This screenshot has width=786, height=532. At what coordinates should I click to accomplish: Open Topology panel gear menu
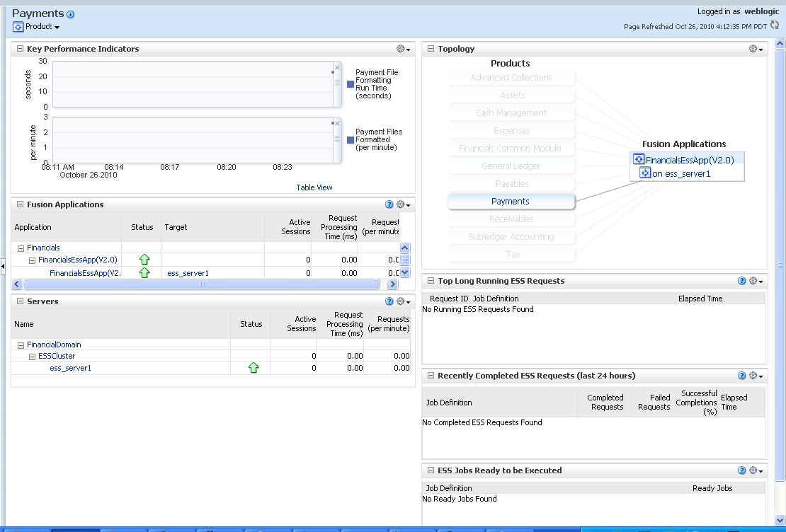click(756, 49)
